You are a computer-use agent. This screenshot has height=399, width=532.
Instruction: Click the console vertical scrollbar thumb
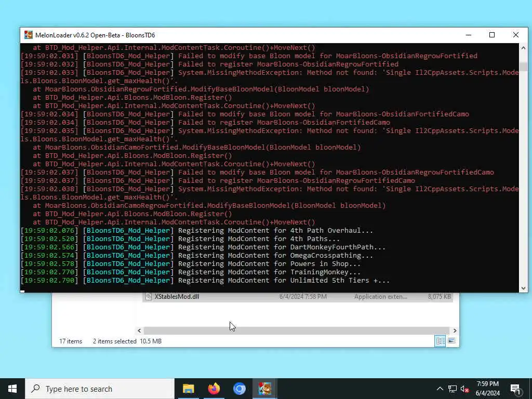click(x=523, y=67)
